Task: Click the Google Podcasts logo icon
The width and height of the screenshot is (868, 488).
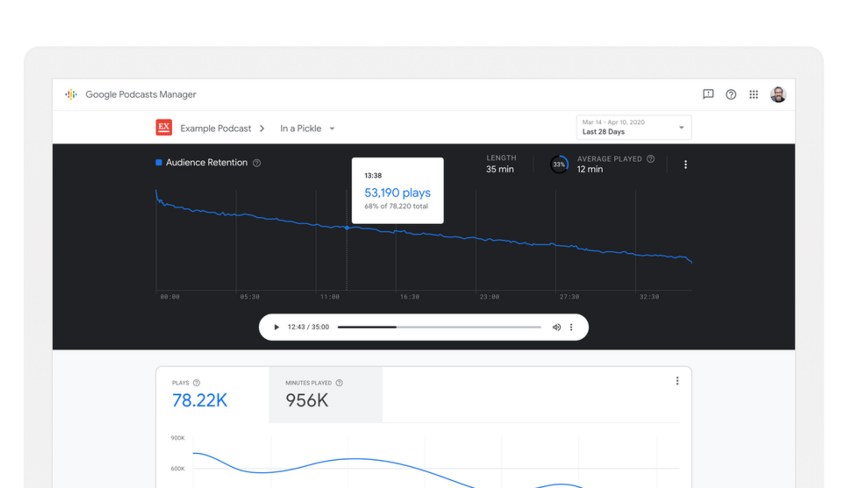Action: tap(71, 94)
